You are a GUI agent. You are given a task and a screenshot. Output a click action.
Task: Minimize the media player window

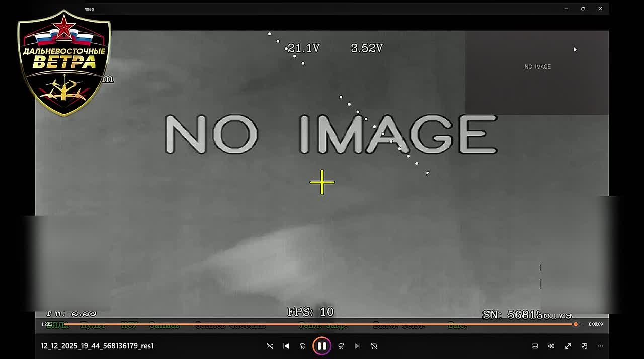pos(566,9)
